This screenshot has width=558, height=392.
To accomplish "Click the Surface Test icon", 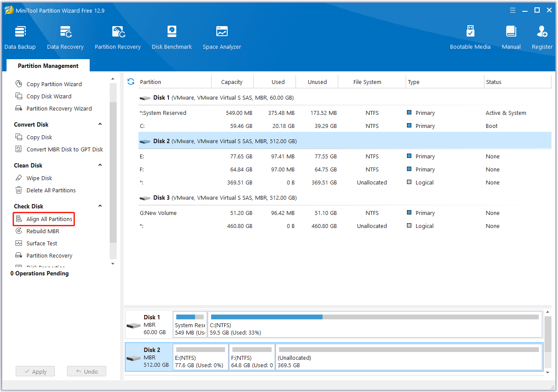I will coord(19,243).
